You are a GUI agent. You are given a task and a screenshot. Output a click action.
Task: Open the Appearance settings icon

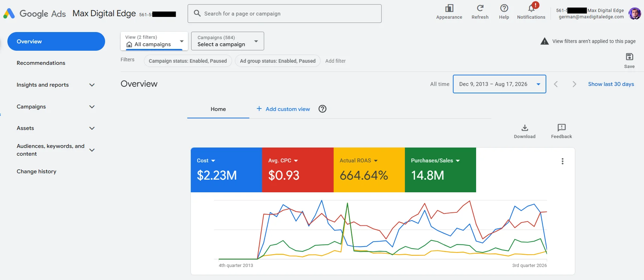pyautogui.click(x=449, y=8)
